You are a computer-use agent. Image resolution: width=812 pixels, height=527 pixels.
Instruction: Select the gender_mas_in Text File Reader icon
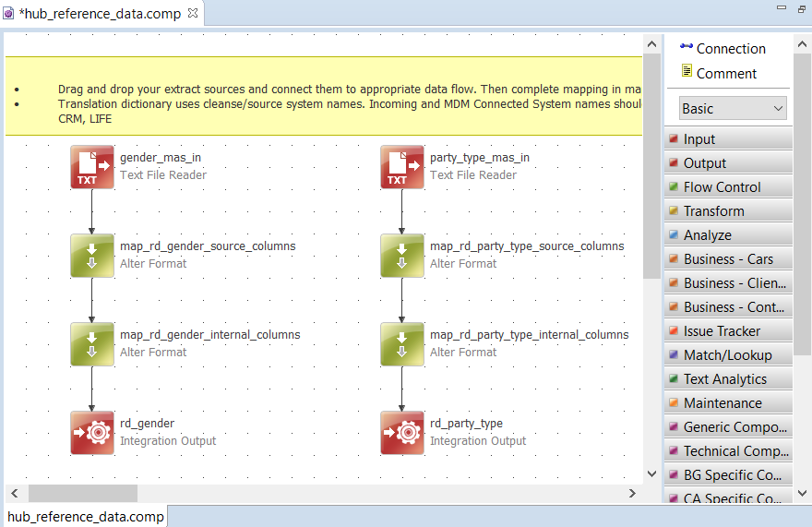point(92,167)
